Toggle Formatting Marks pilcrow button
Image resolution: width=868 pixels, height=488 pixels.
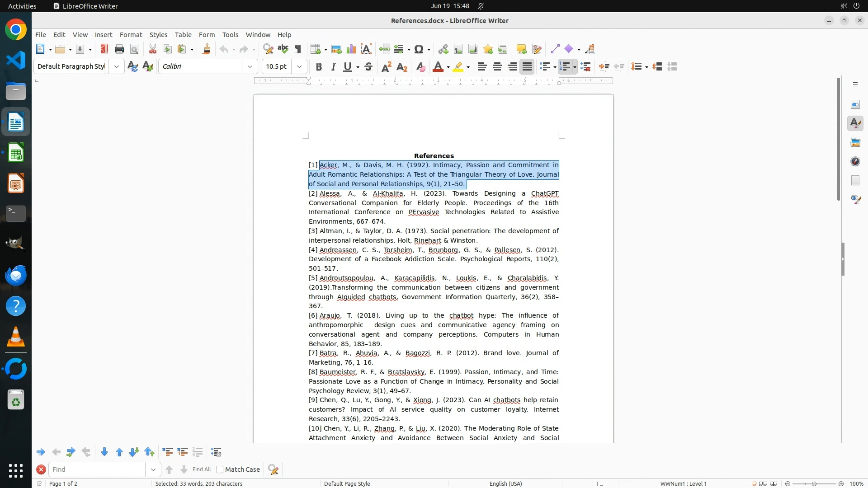[298, 49]
